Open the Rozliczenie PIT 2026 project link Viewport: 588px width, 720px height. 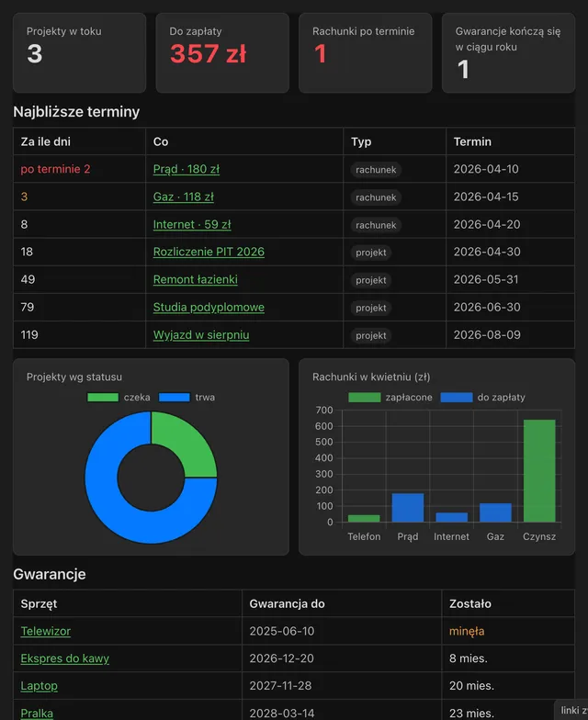coord(209,252)
